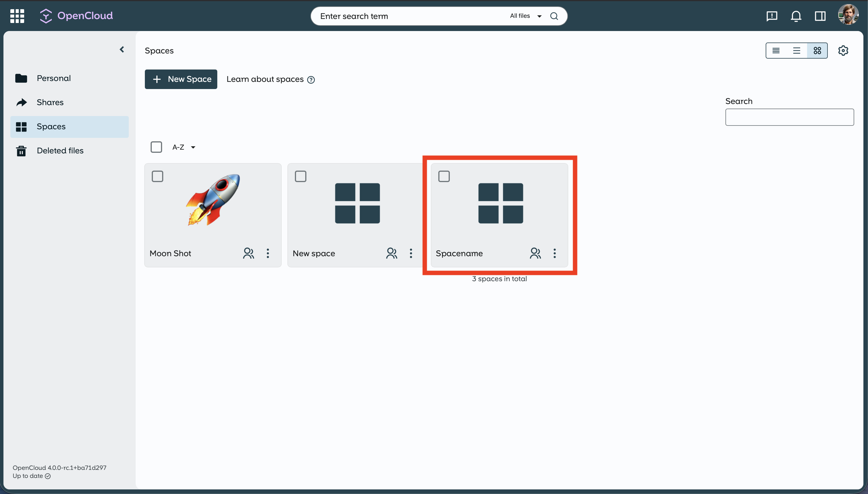Viewport: 868px width, 494px height.
Task: Check the Moon Shot space checkbox
Action: (x=157, y=176)
